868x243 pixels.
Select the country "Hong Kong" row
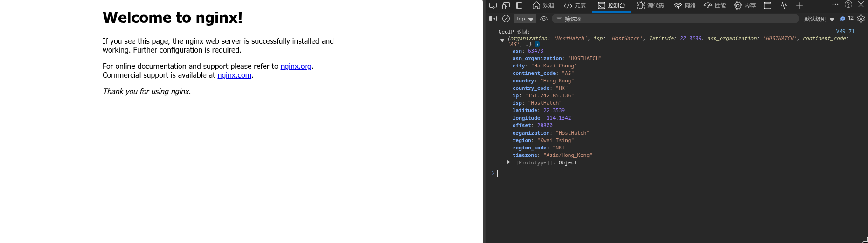point(543,81)
